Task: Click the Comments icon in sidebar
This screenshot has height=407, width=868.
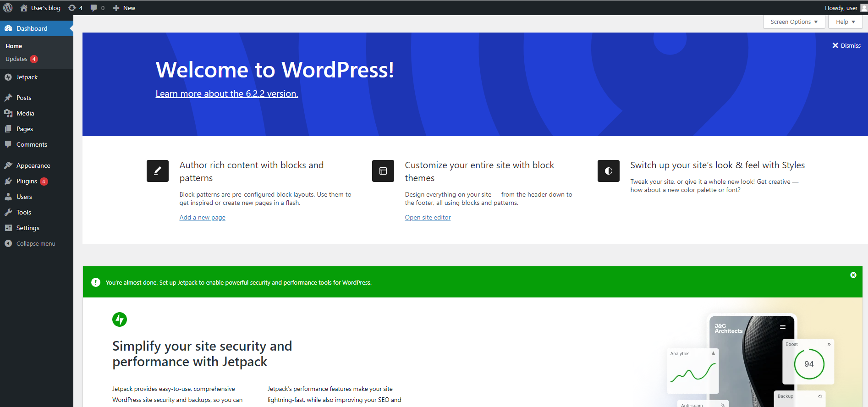Action: point(8,144)
